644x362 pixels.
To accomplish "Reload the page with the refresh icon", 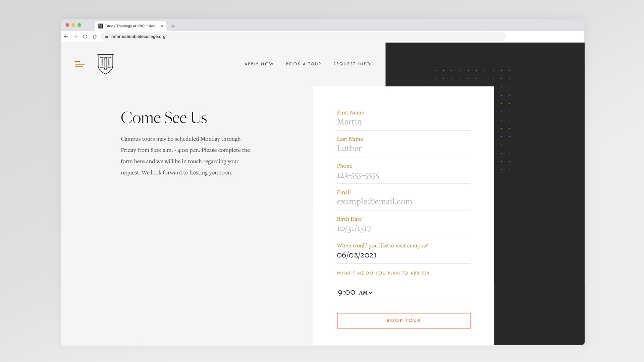I will (x=85, y=37).
